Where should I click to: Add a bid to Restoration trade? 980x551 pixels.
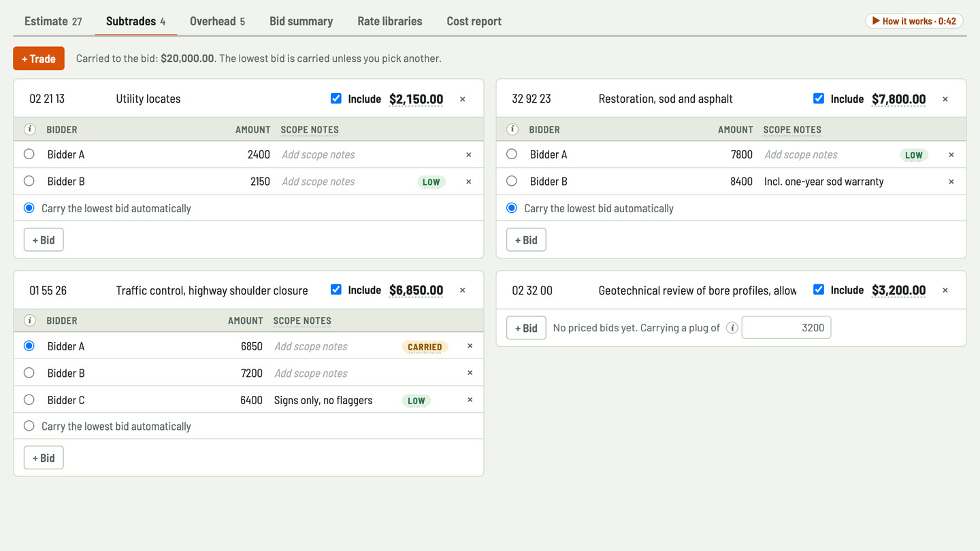coord(526,240)
